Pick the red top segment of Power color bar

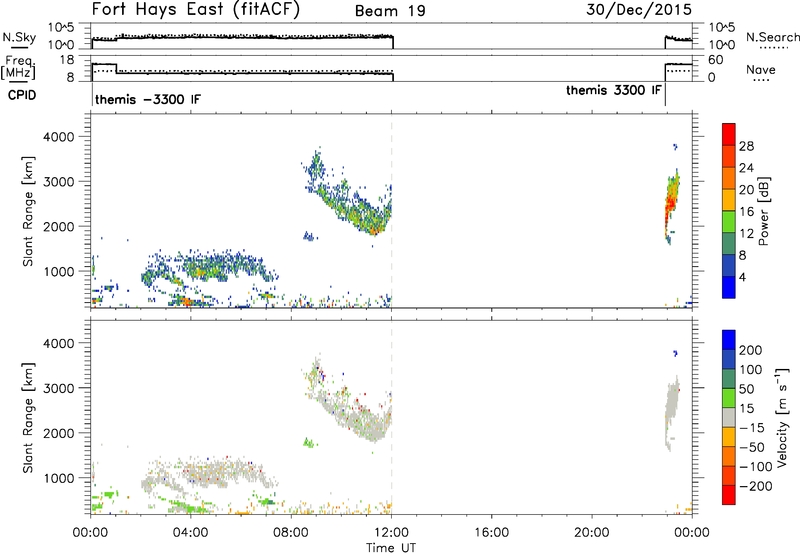tap(729, 134)
